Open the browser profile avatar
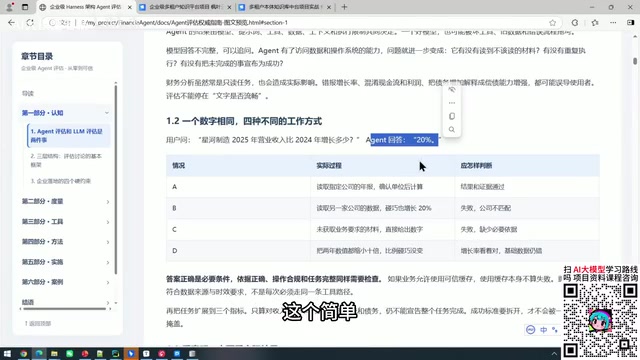This screenshot has width=640, height=360. click(x=10, y=7)
